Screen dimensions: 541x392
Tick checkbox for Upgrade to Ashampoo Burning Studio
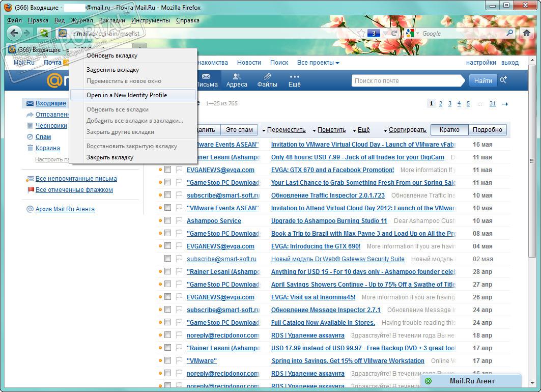pyautogui.click(x=167, y=220)
